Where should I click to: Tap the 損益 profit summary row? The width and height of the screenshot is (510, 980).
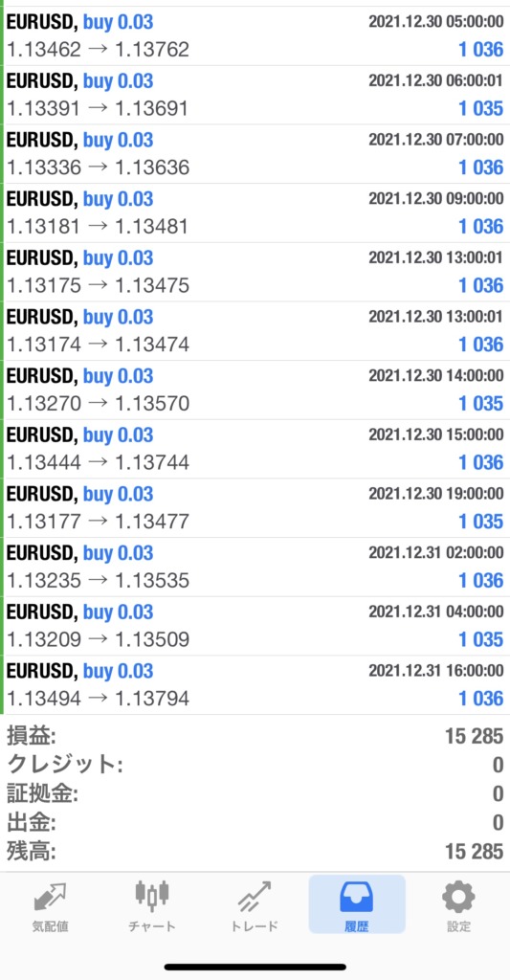pyautogui.click(x=255, y=736)
